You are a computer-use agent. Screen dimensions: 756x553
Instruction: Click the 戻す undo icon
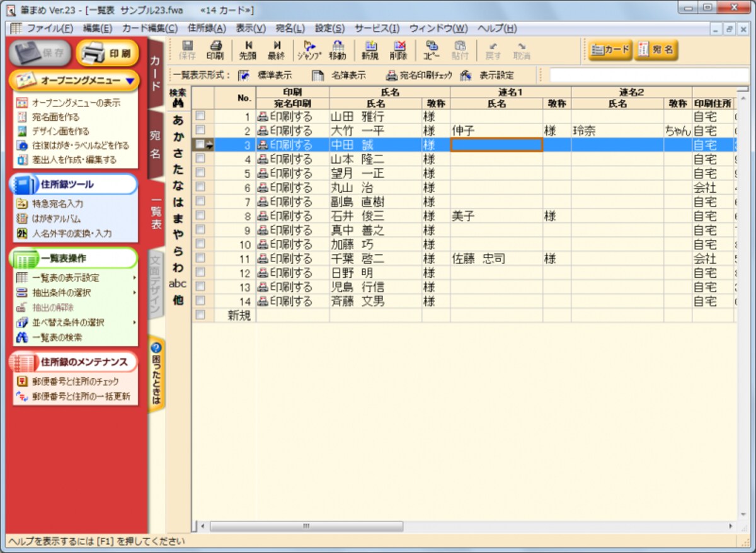coord(493,50)
